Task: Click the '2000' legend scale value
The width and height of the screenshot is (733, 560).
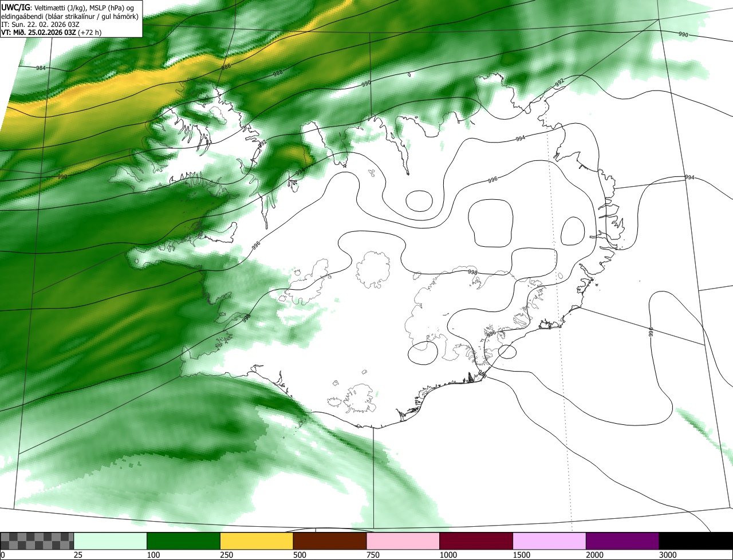Action: point(595,555)
